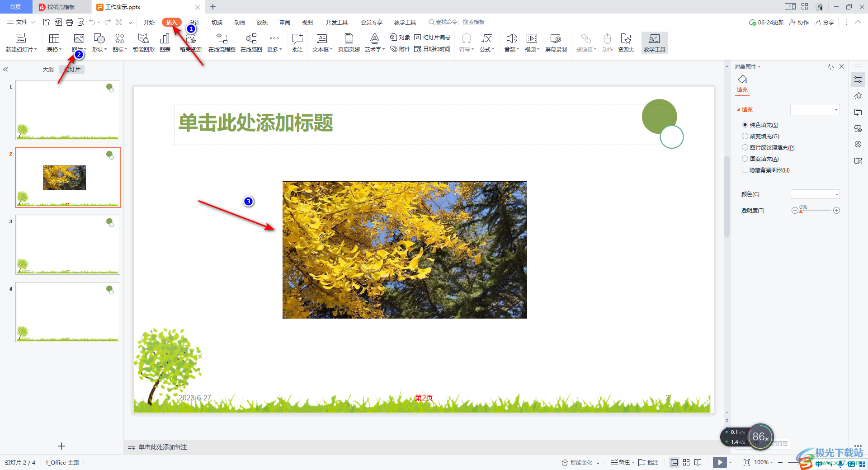Open the Transitions (切换) ribbon tab
This screenshot has width=868, height=470.
(217, 22)
